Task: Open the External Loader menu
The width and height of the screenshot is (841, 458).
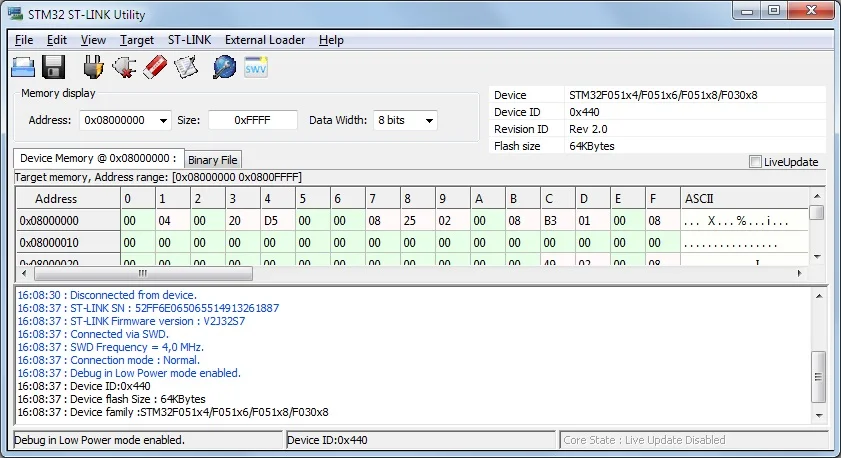Action: (265, 40)
